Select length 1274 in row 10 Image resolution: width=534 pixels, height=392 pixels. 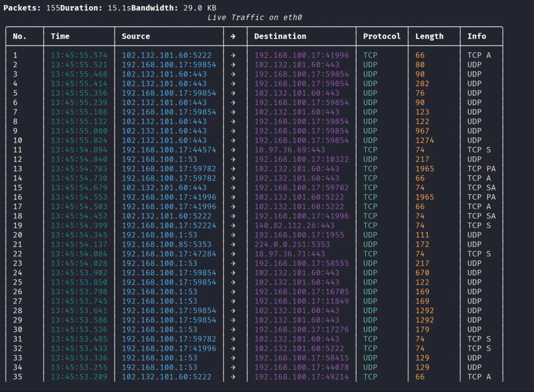point(425,140)
